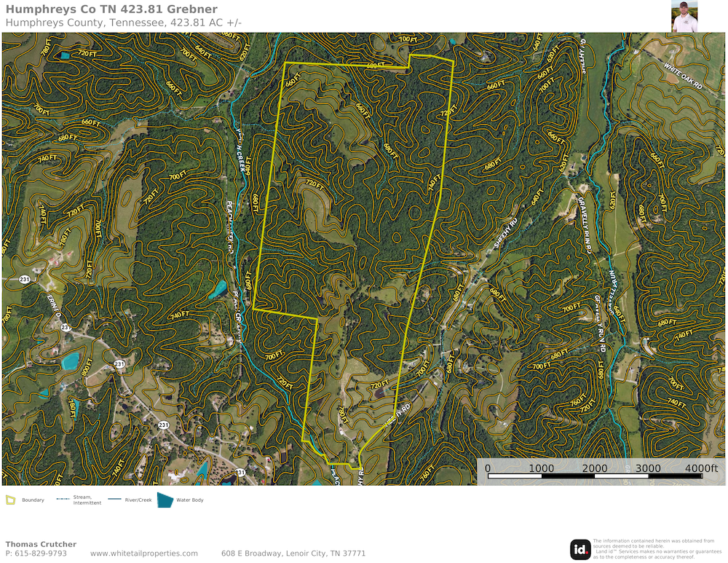
Task: Click the River/Creek legend line symbol
Action: (x=114, y=500)
